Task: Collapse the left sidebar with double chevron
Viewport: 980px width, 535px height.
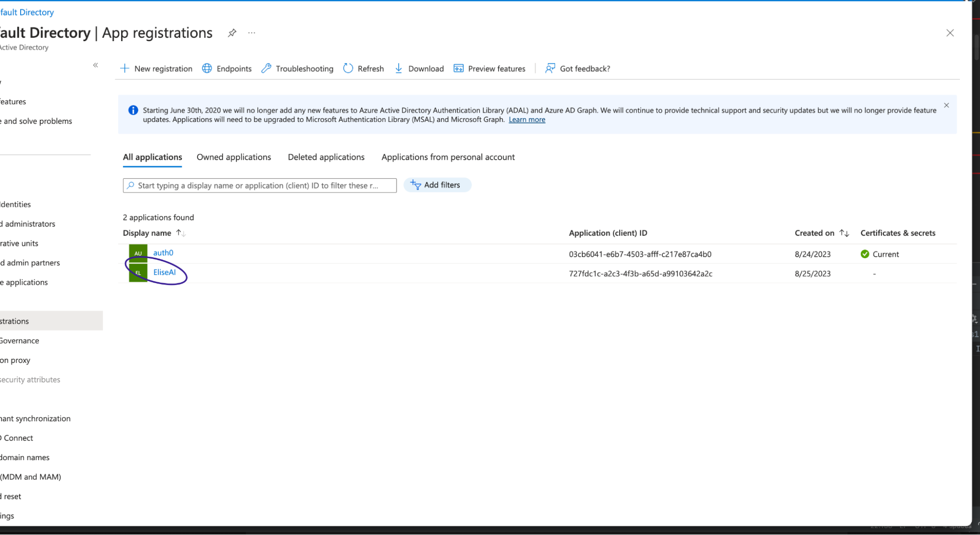Action: (x=96, y=65)
